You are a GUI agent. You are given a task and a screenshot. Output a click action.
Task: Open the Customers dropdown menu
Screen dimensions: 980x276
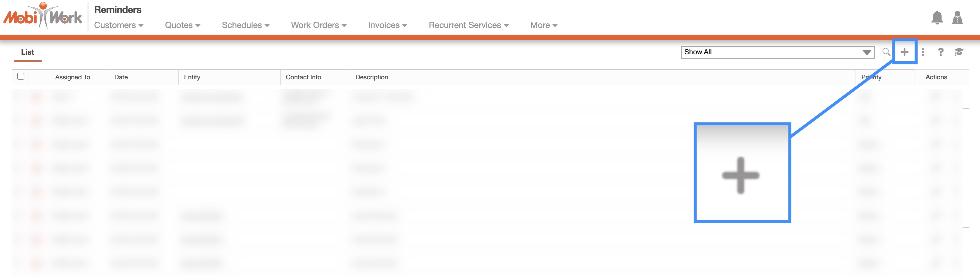pos(118,25)
